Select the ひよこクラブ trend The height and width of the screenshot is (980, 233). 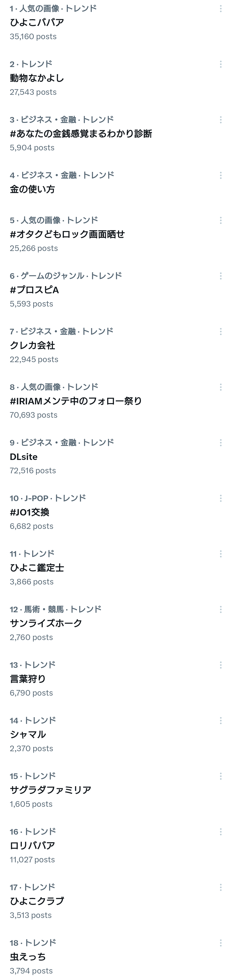37,901
